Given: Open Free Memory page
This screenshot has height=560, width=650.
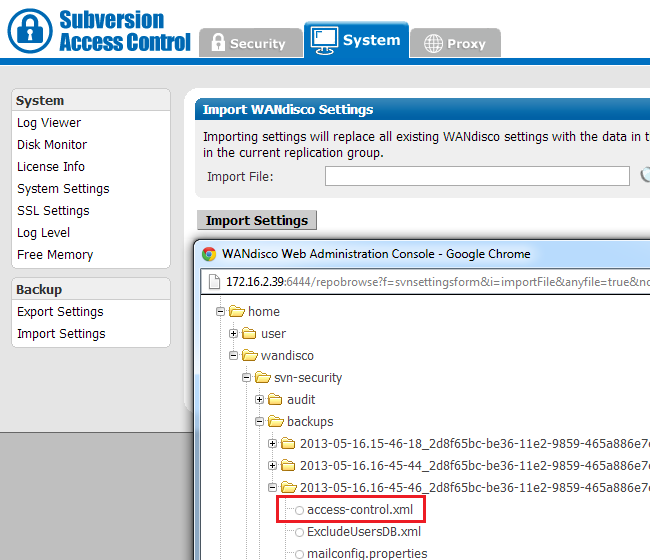Looking at the screenshot, I should (55, 255).
